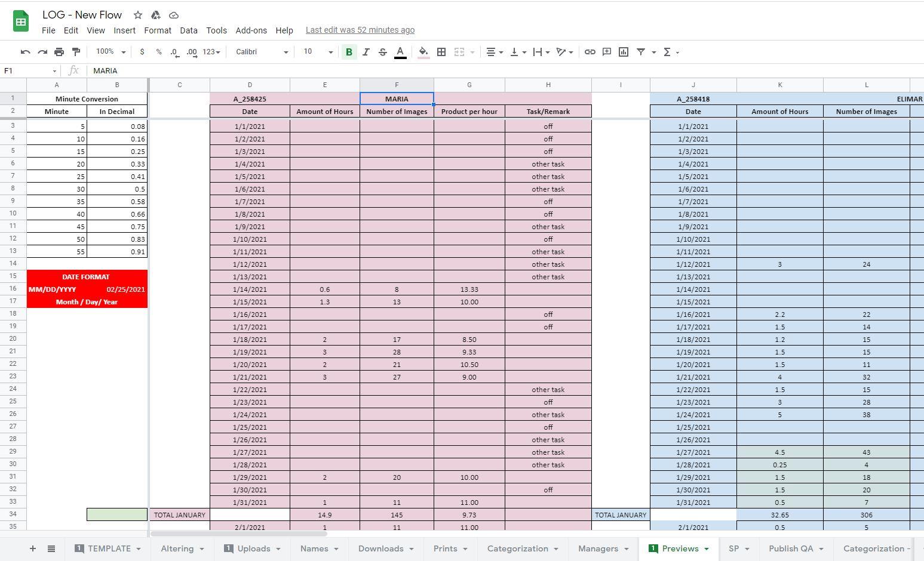Expand the zoom 100% dropdown

tap(110, 52)
